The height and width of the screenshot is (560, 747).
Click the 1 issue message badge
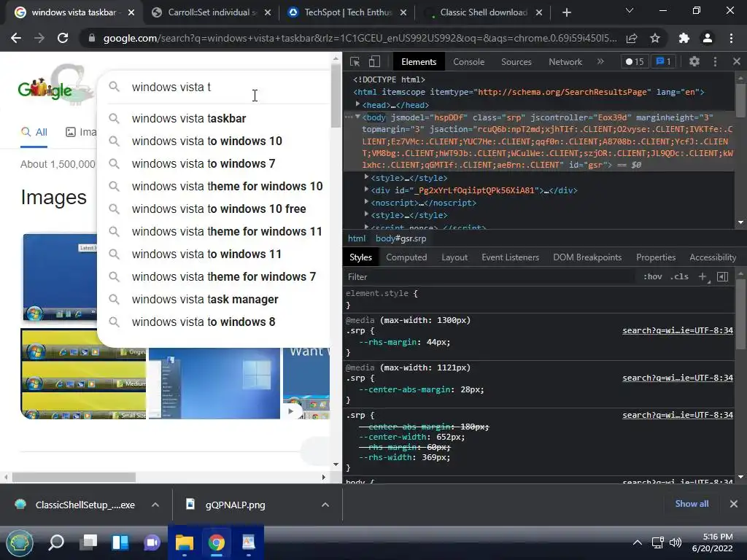pos(663,61)
